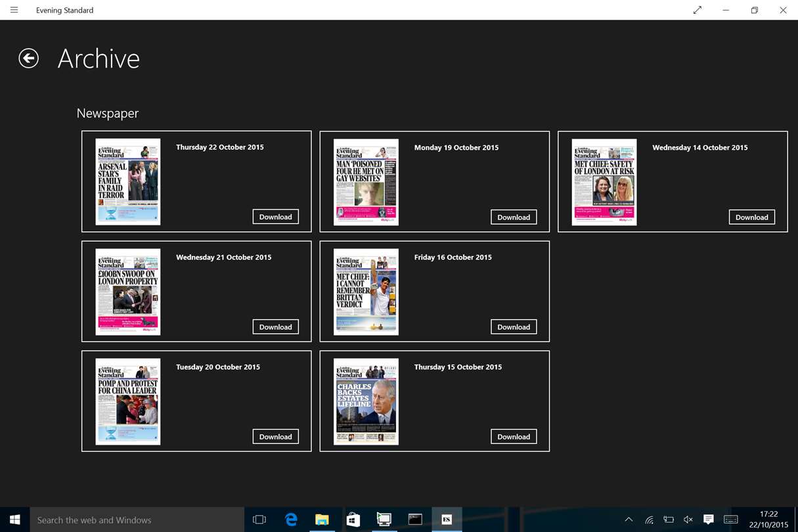Download Thursday 22 October 2015 issue
Image resolution: width=798 pixels, height=532 pixels.
[x=276, y=217]
